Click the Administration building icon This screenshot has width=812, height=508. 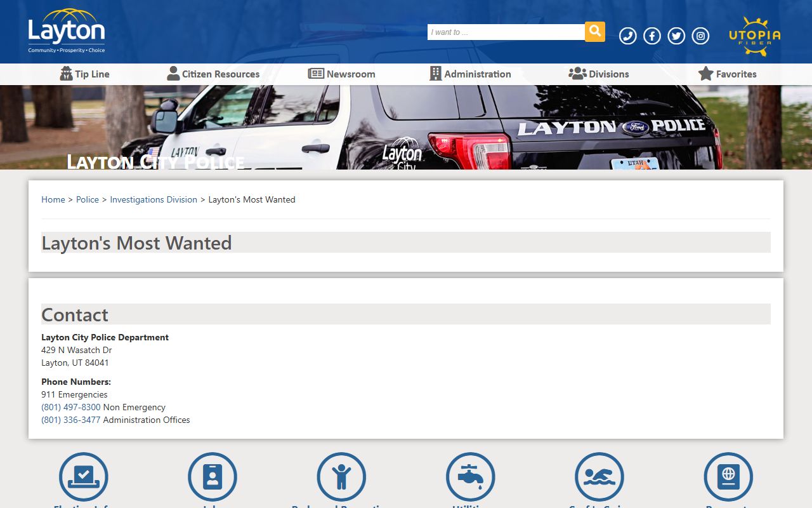436,74
